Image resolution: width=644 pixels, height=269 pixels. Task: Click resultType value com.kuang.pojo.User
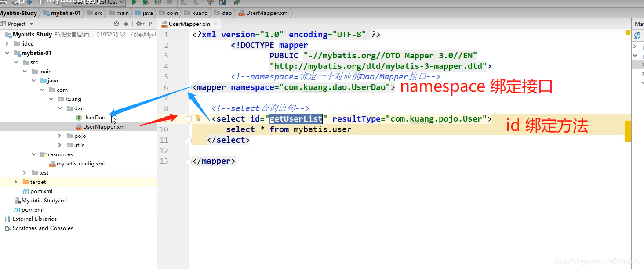436,118
